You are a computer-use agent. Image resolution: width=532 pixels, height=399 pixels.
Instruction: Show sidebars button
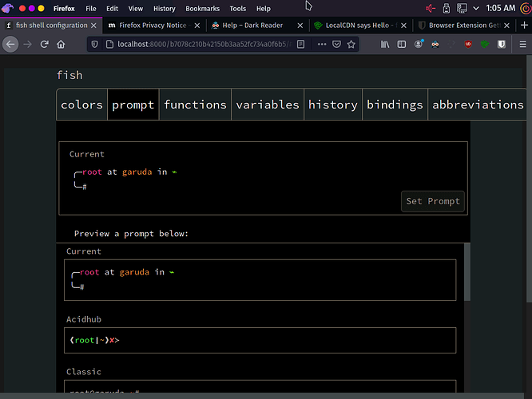[x=401, y=44]
